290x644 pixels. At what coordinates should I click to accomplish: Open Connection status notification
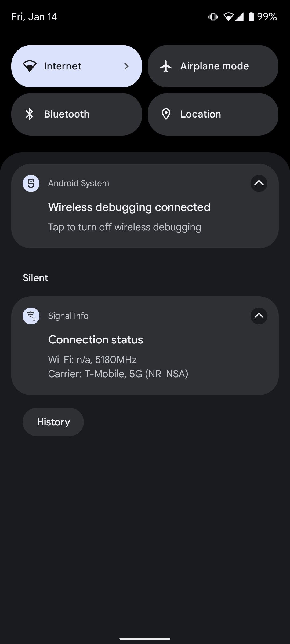96,340
